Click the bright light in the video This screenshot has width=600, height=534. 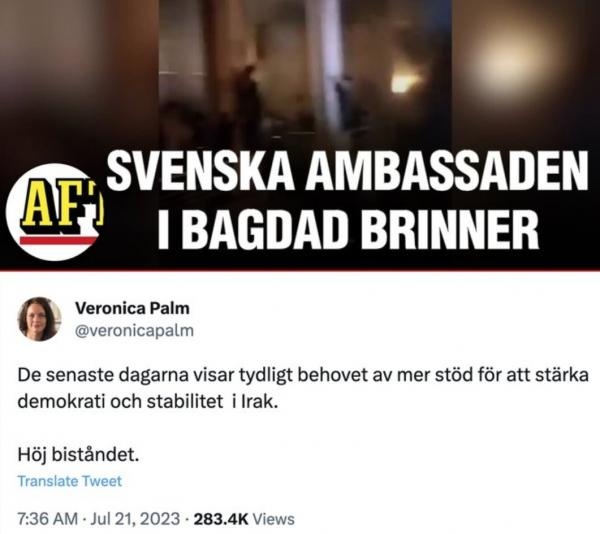tap(405, 83)
